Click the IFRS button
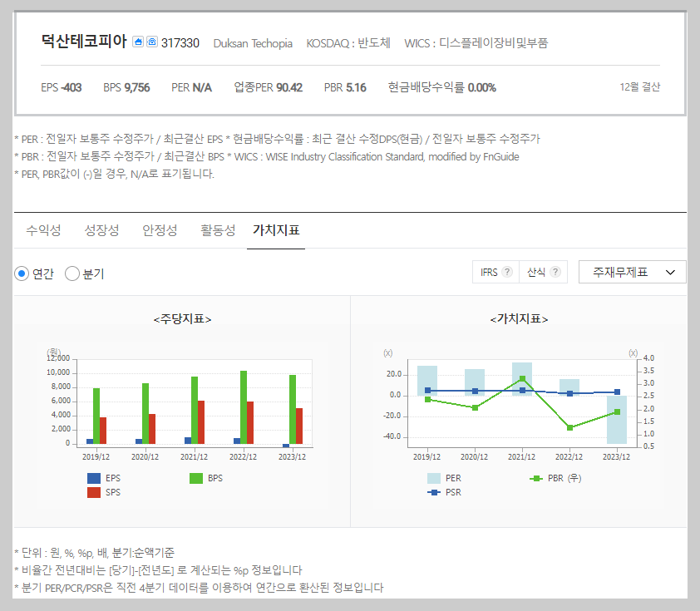The image size is (700, 611). [495, 272]
